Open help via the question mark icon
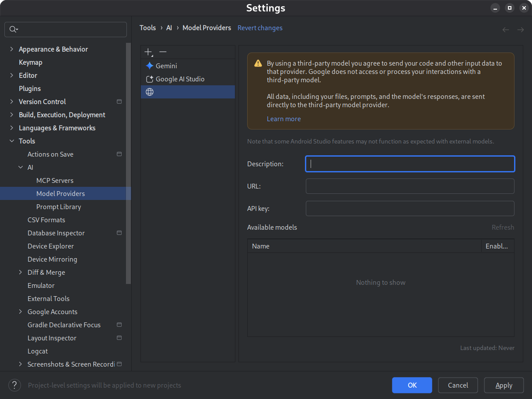Viewport: 532px width, 399px height. click(x=14, y=385)
